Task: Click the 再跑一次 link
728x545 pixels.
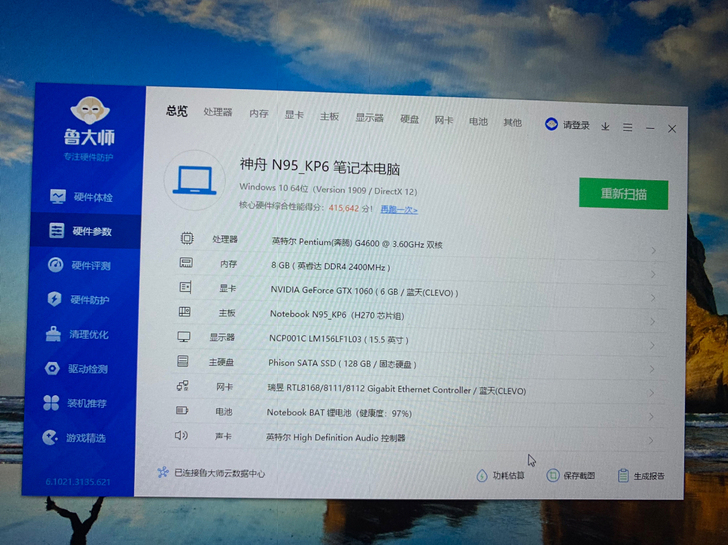Action: tap(399, 209)
